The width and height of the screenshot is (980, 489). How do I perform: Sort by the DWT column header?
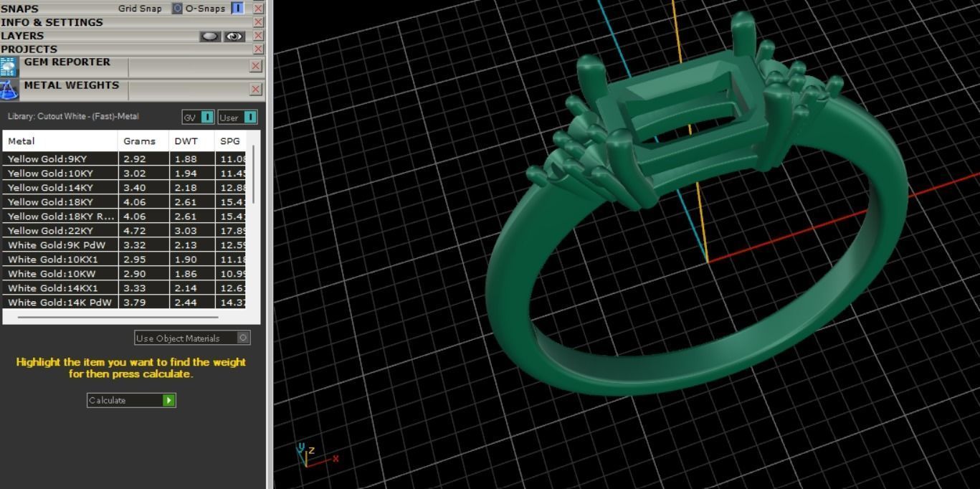[191, 141]
